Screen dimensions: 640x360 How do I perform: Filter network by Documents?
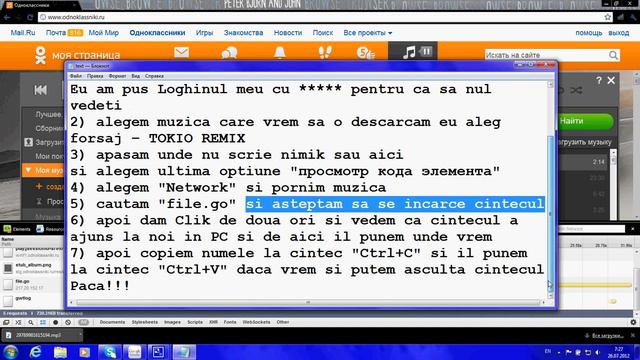112,322
